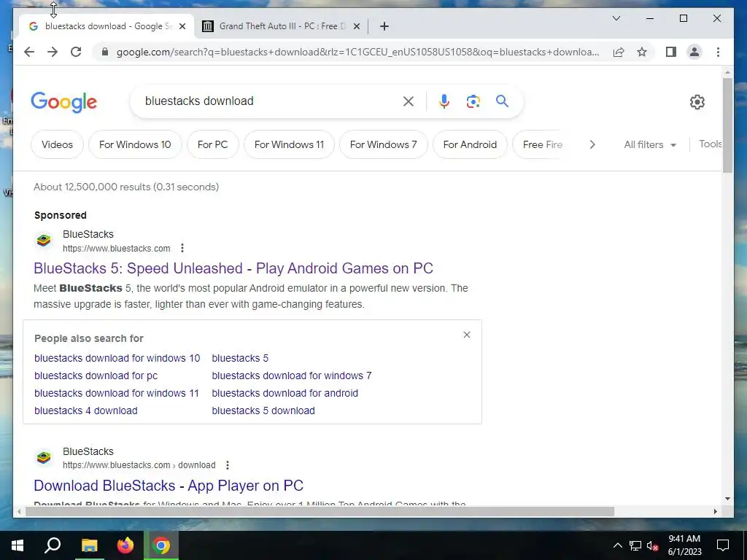Viewport: 747px width, 560px height.
Task: Click the bluestacks 5 suggestion
Action: (x=240, y=358)
